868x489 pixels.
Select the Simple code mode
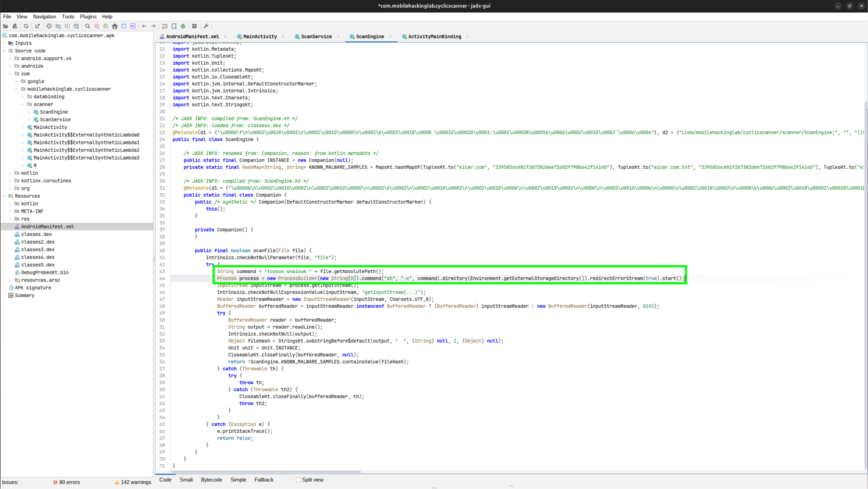238,480
